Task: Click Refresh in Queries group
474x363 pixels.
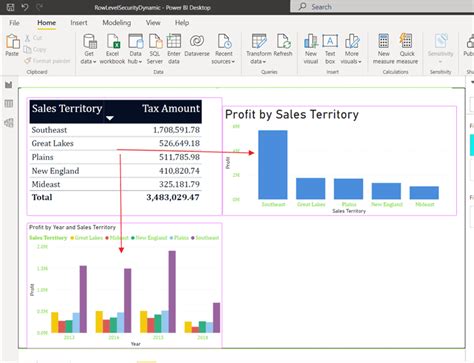Action: [283, 46]
